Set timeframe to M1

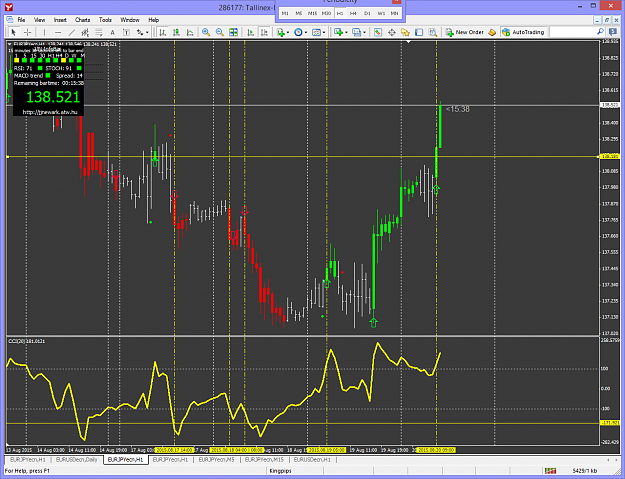[285, 14]
